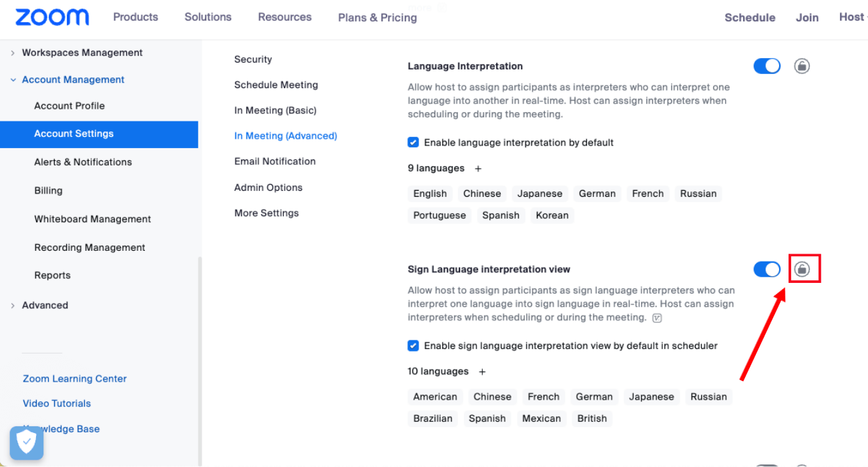Open Account Profile in sidebar
The height and width of the screenshot is (467, 868).
point(69,105)
